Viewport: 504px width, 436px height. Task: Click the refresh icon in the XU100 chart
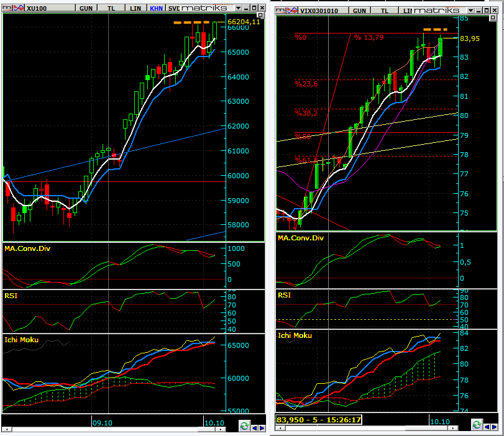point(244,425)
